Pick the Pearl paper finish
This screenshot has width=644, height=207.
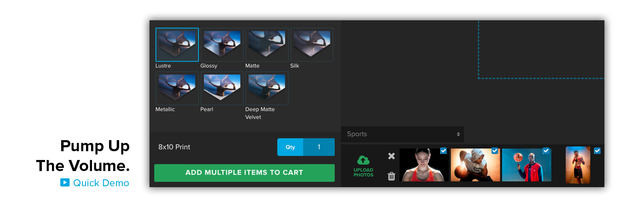pyautogui.click(x=222, y=89)
